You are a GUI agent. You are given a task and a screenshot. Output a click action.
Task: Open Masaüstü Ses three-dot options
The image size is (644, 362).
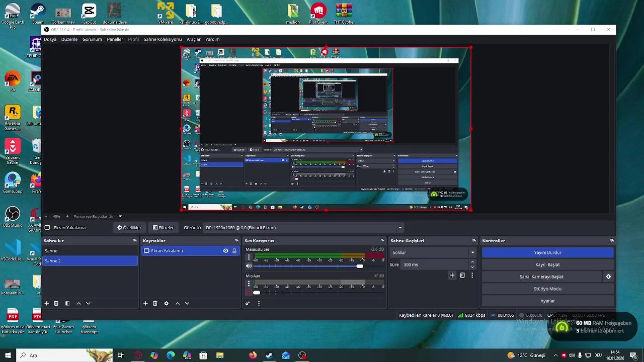tap(249, 257)
